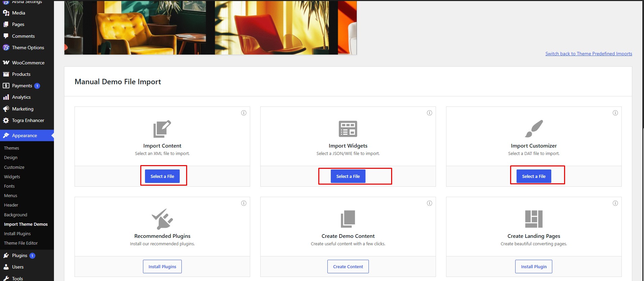Click the Payments dollar icon
The image size is (644, 281).
point(6,86)
